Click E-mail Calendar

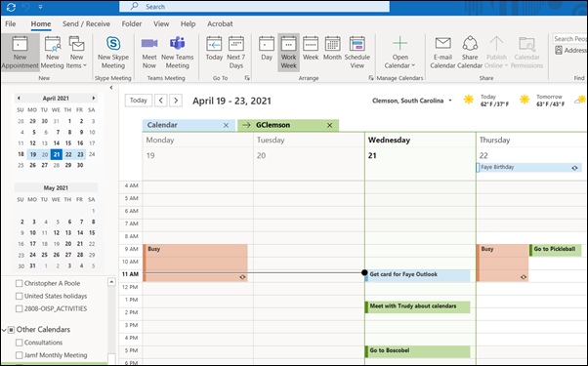click(x=442, y=53)
